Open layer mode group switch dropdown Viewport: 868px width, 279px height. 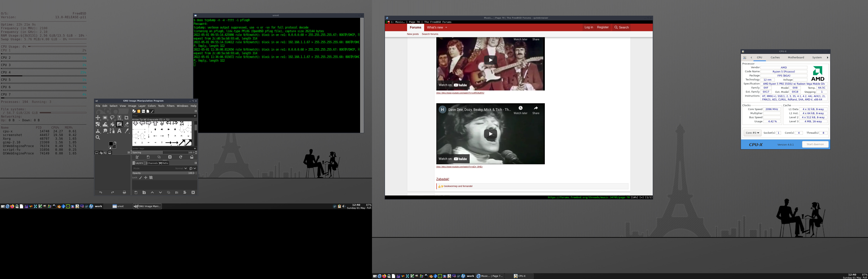click(x=192, y=169)
